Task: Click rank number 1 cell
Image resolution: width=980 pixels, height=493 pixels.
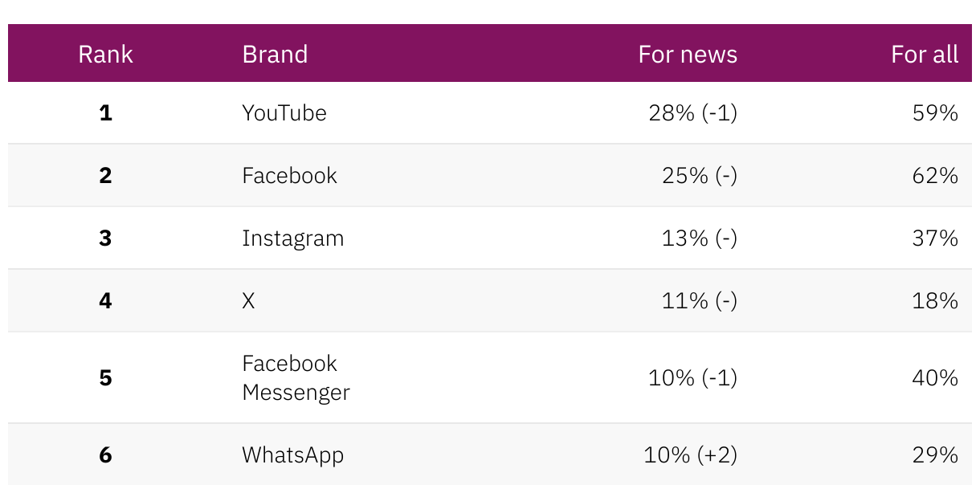Action: [x=105, y=113]
